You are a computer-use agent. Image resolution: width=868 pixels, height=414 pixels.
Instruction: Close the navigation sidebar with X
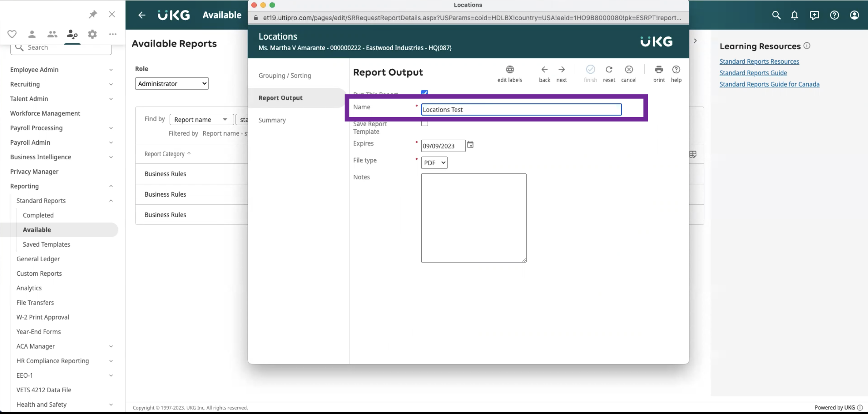pyautogui.click(x=112, y=14)
